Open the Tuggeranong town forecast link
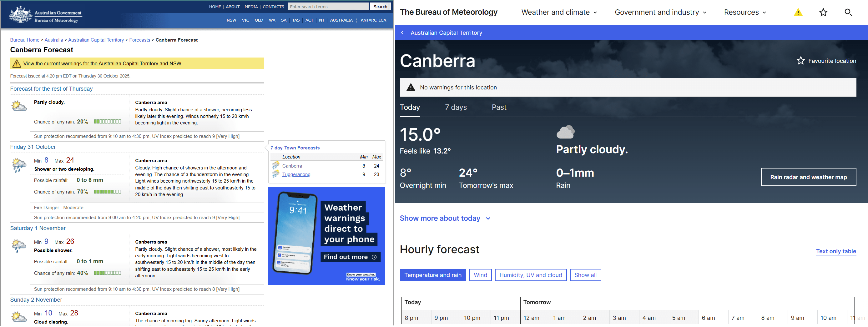 [x=296, y=174]
